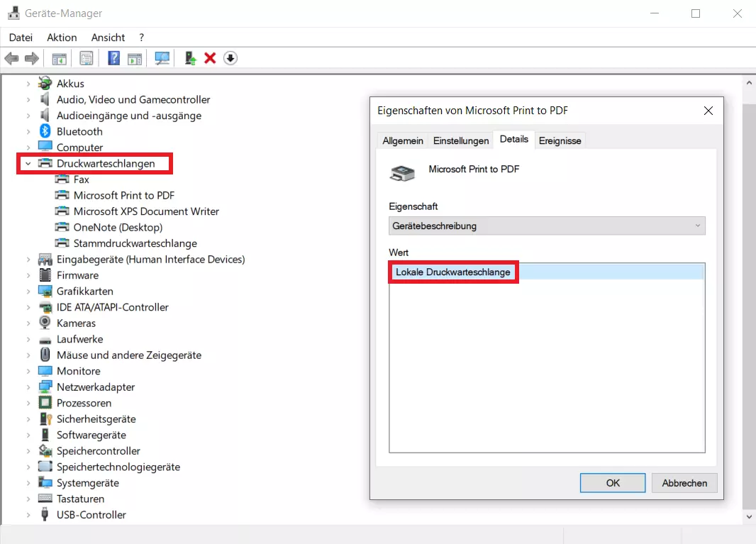
Task: Click the Forward arrow toolbar icon
Action: [32, 58]
